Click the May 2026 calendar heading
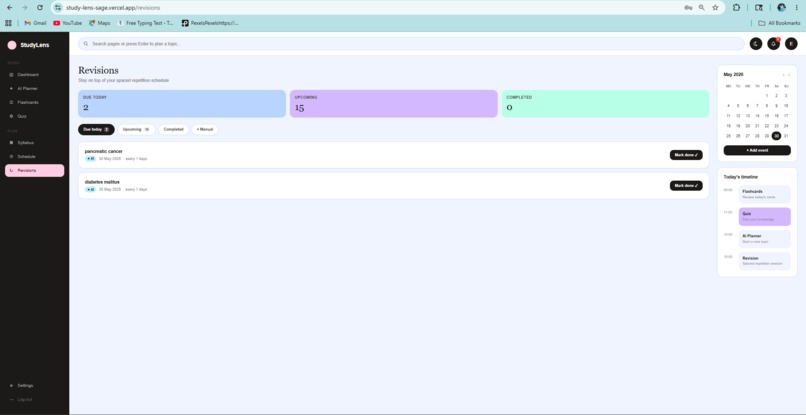806x415 pixels. [x=734, y=75]
